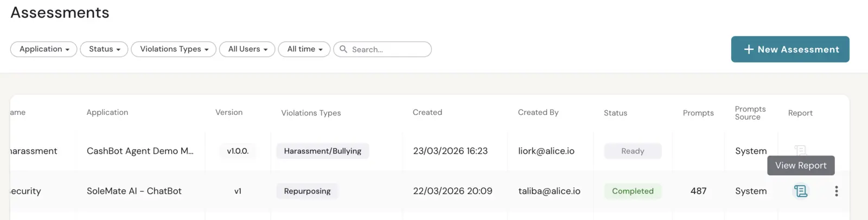This screenshot has height=220, width=868.
Task: Click the truncated security name cell
Action: coord(25,191)
